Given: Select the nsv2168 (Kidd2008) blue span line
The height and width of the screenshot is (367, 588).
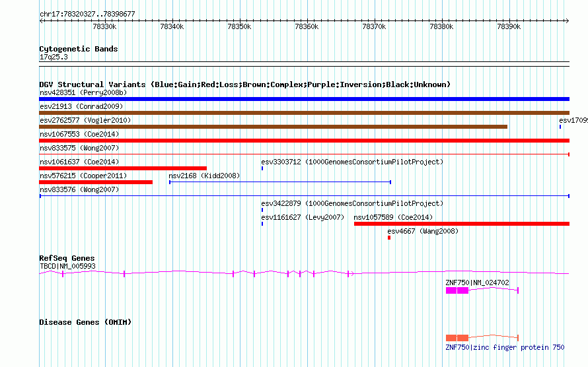Looking at the screenshot, I should click(280, 182).
